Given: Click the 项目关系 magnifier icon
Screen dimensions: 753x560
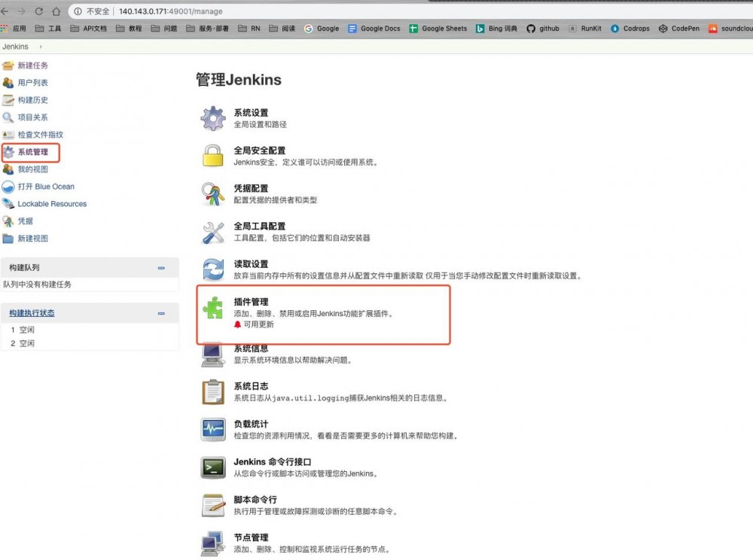Looking at the screenshot, I should 8,117.
